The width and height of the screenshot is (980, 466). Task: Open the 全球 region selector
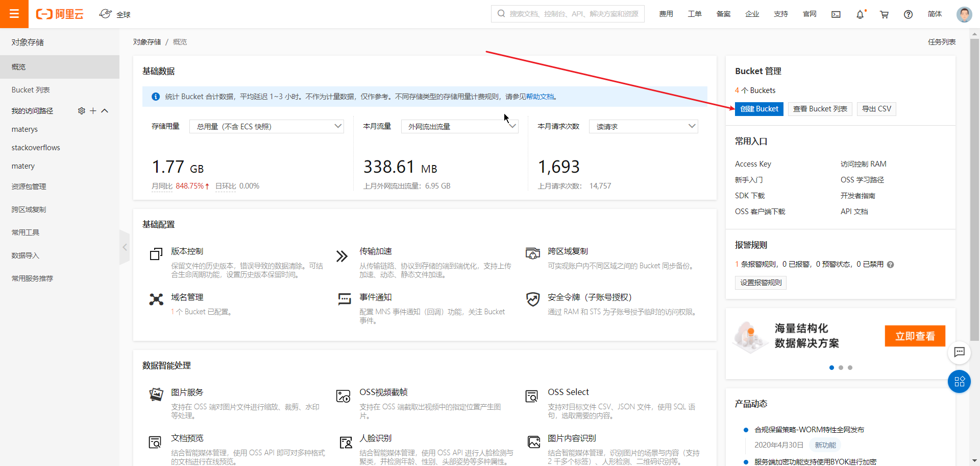pyautogui.click(x=115, y=14)
